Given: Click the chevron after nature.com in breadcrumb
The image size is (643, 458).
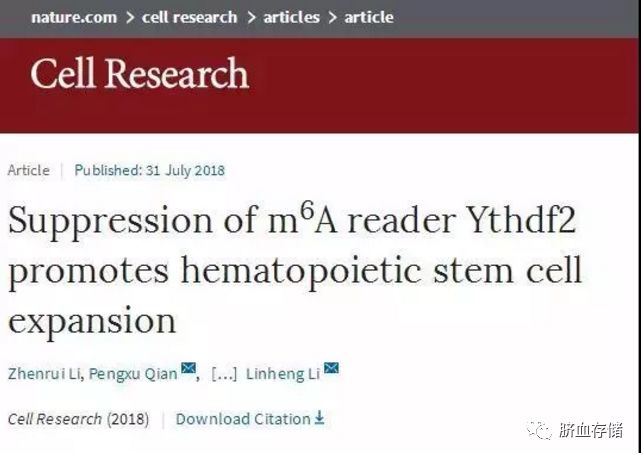Looking at the screenshot, I should 130,17.
